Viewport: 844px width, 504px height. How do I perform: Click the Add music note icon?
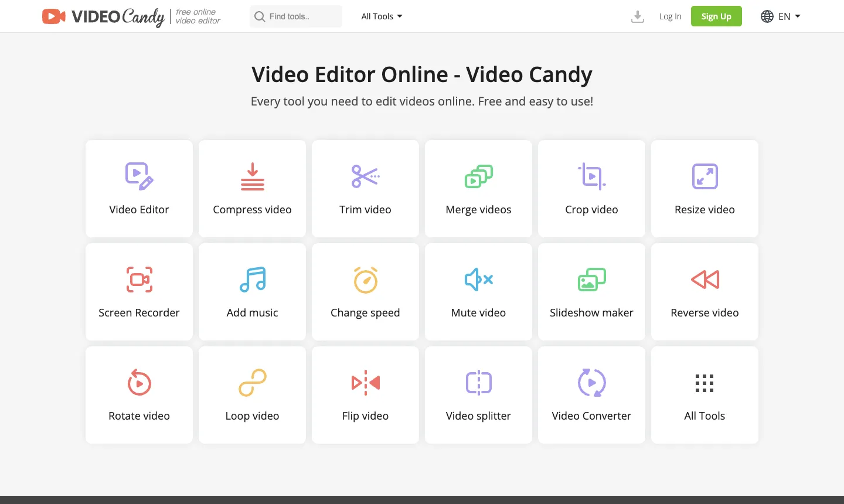(x=253, y=280)
